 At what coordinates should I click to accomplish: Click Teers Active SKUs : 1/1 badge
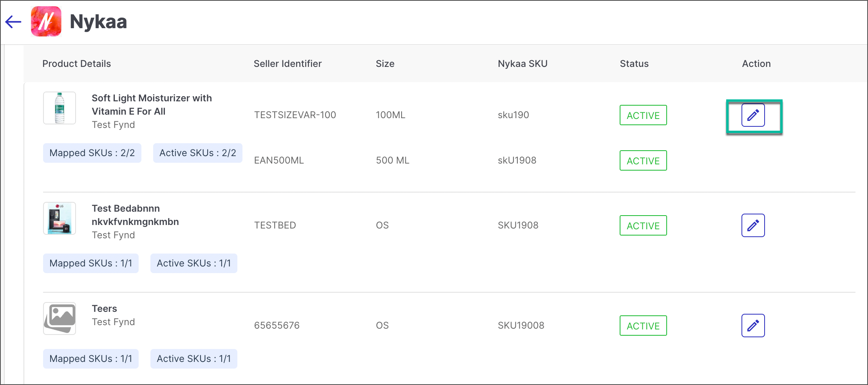point(193,359)
